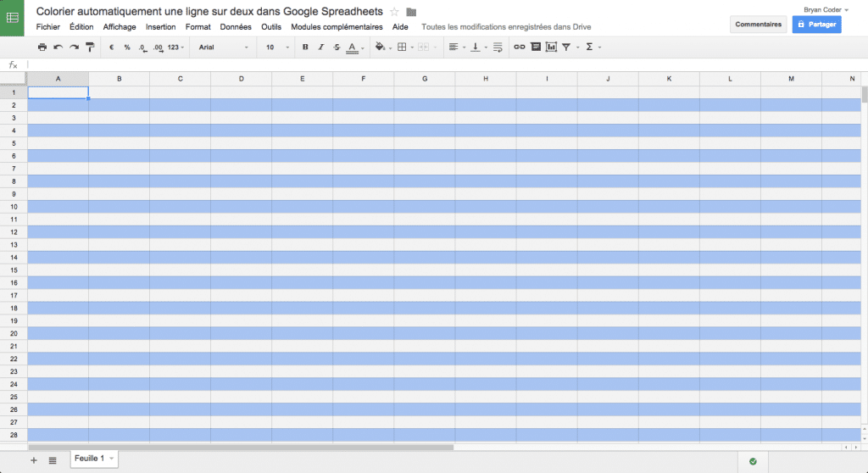
Task: Select the Feuille 1 sheet tab
Action: pos(94,459)
